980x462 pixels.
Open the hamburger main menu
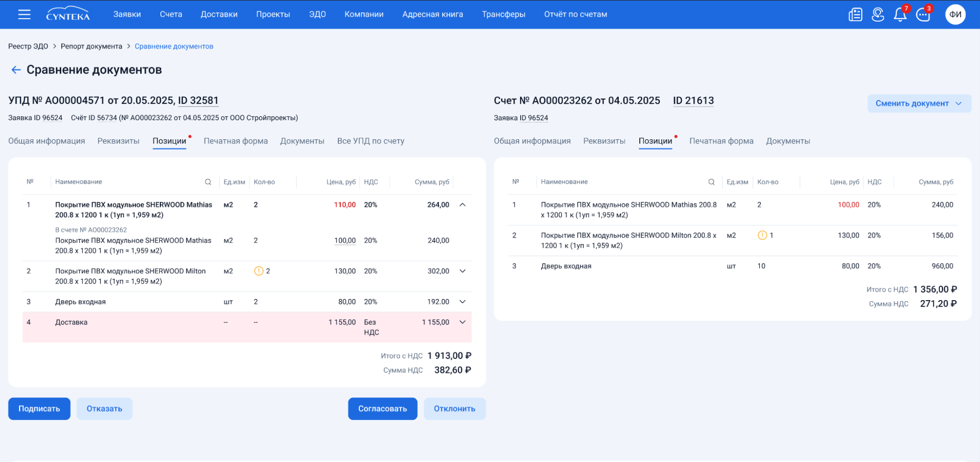24,14
